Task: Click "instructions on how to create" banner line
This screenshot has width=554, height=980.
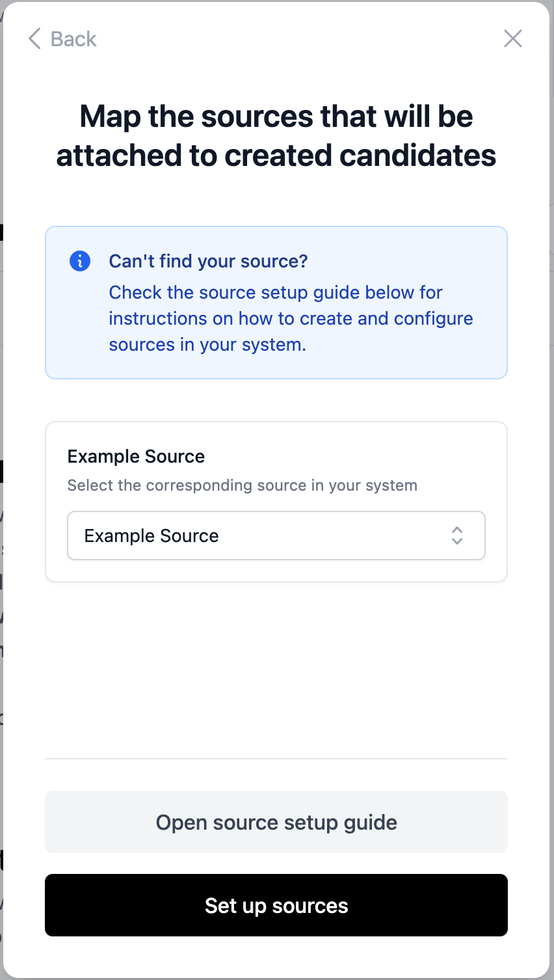Action: [291, 318]
